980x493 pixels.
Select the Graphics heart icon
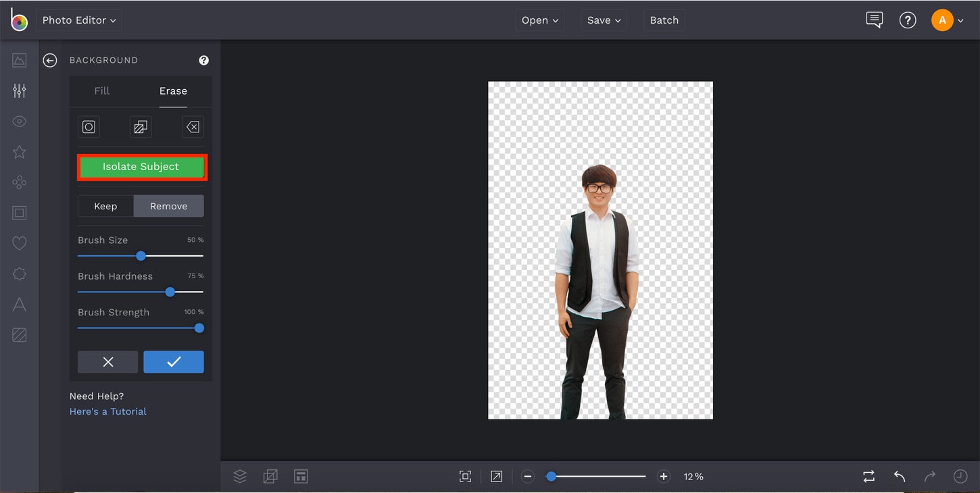tap(19, 242)
